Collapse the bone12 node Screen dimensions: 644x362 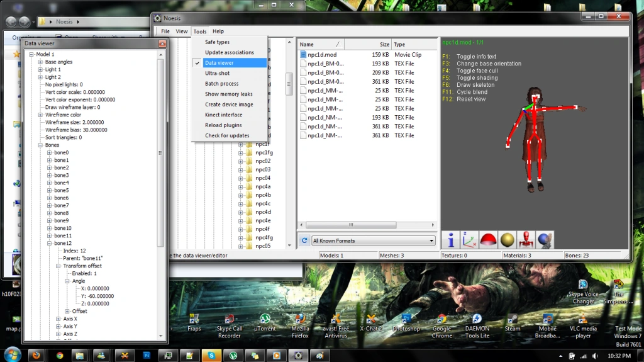pos(49,243)
